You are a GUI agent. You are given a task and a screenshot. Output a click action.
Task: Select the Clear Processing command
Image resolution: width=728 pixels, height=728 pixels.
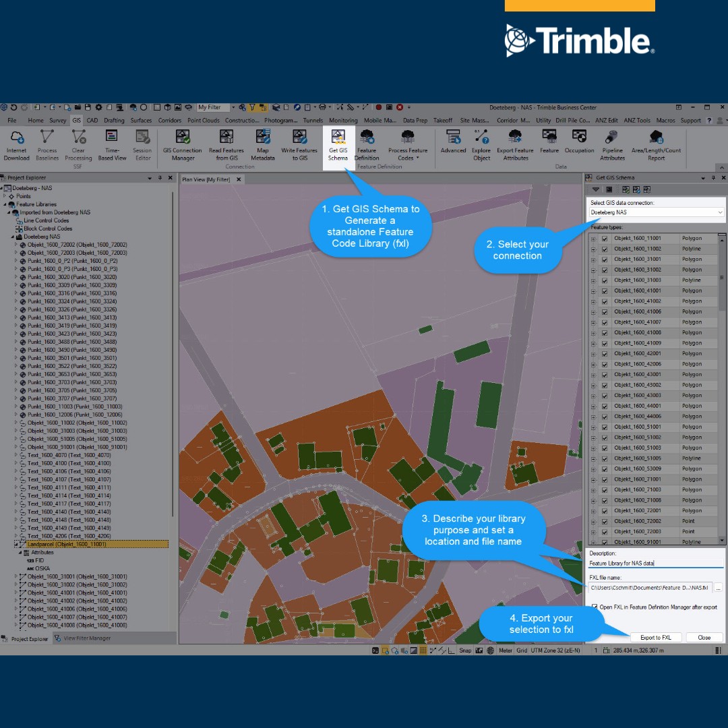[78, 146]
